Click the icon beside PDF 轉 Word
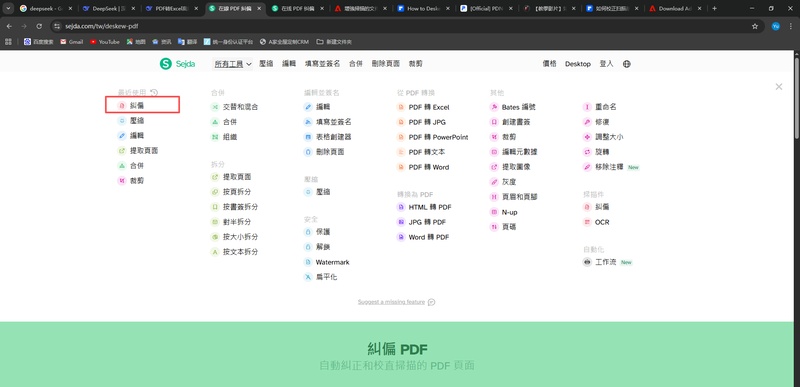Image resolution: width=800 pixels, height=387 pixels. click(x=401, y=167)
